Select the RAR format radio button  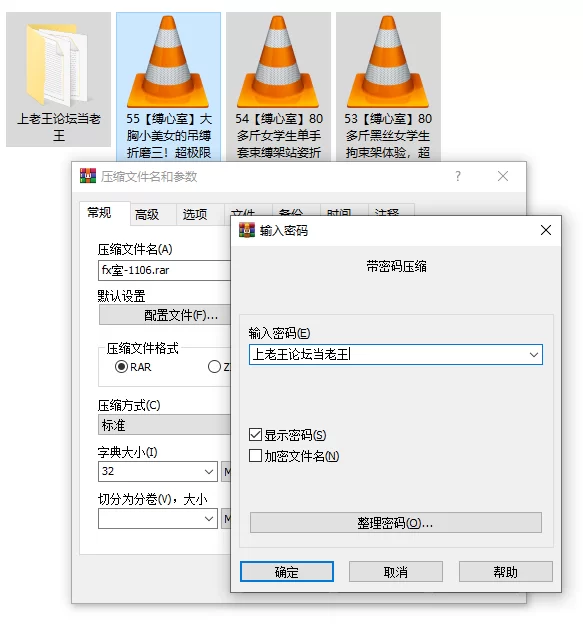pyautogui.click(x=121, y=367)
